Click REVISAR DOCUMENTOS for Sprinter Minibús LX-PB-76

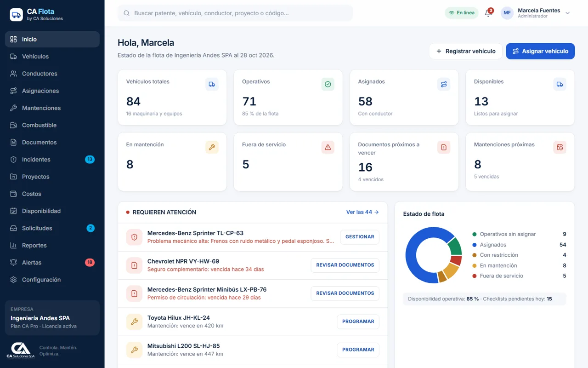coord(345,293)
